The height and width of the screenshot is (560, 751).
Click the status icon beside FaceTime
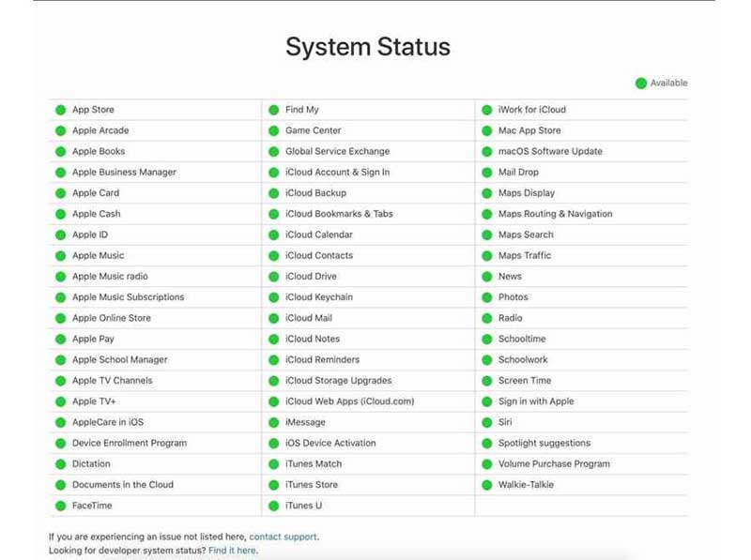60,506
